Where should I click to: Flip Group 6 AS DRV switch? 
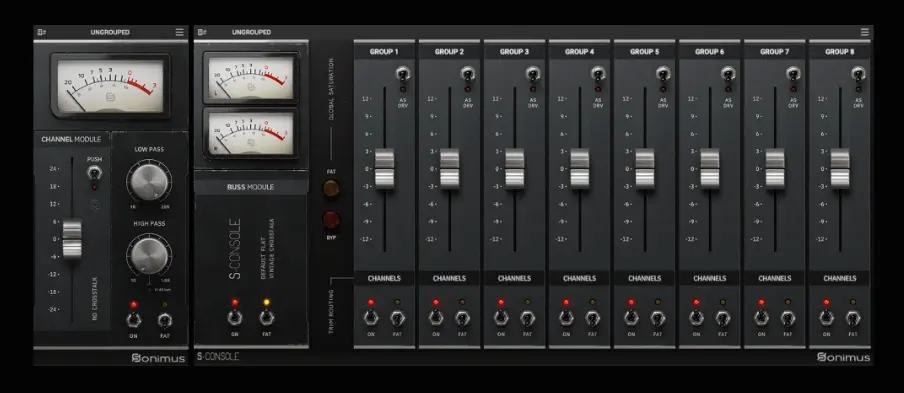tap(728, 74)
